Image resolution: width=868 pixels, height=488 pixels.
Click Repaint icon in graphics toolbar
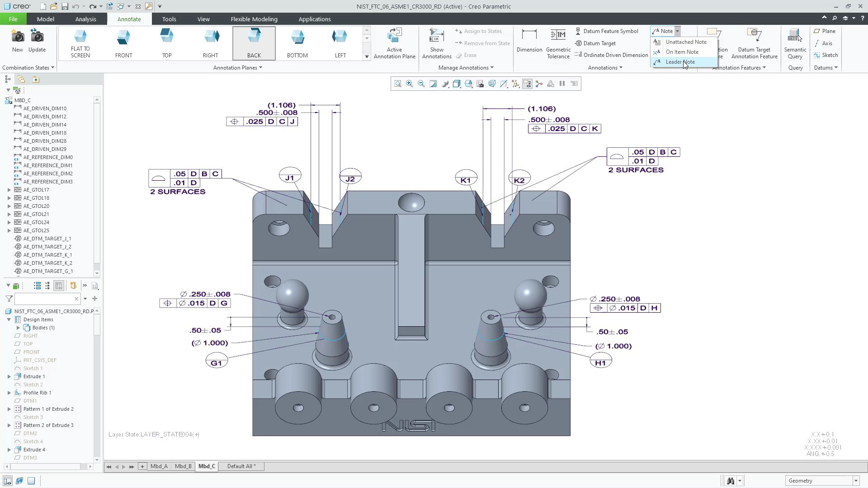tap(433, 84)
